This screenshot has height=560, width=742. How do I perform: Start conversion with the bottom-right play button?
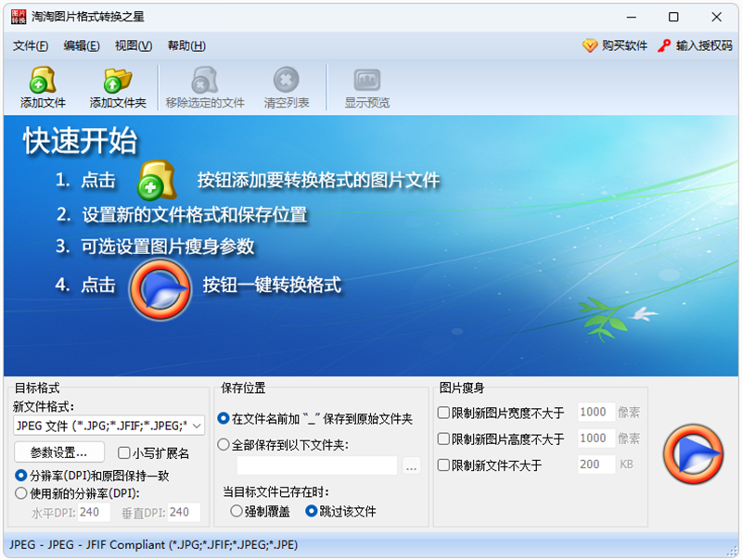point(693,453)
